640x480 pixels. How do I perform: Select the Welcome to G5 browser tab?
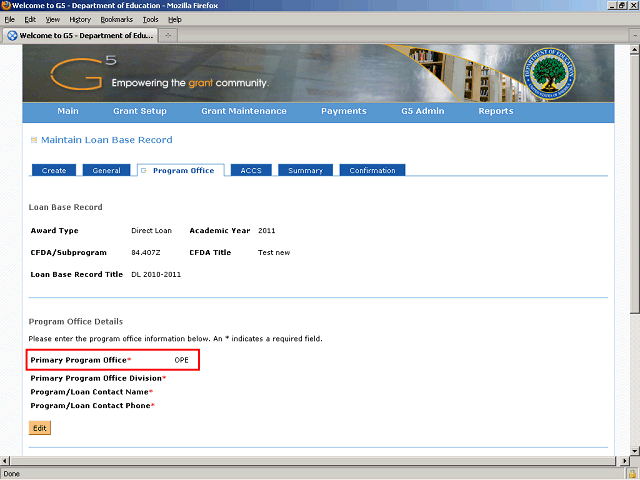coord(80,36)
